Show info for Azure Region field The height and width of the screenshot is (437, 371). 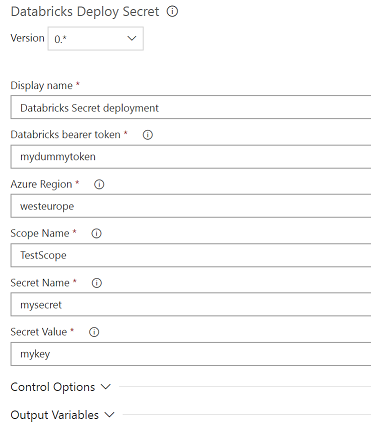coord(99,184)
